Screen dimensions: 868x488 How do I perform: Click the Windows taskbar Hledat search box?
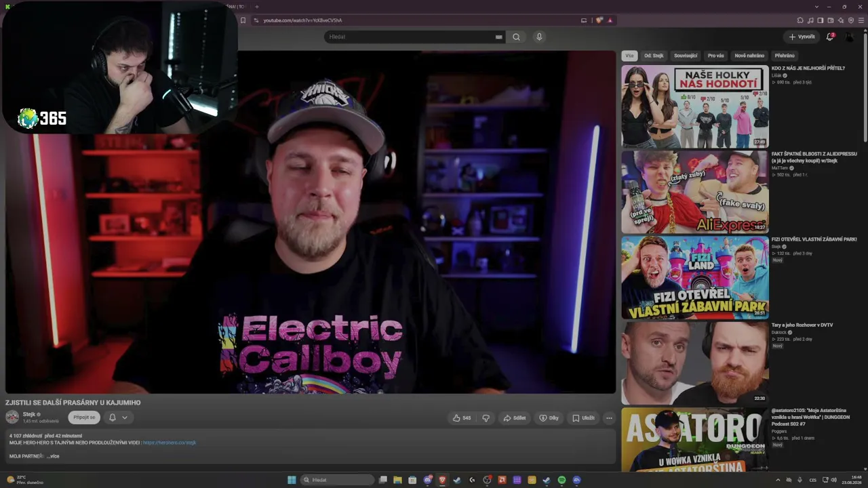[337, 480]
